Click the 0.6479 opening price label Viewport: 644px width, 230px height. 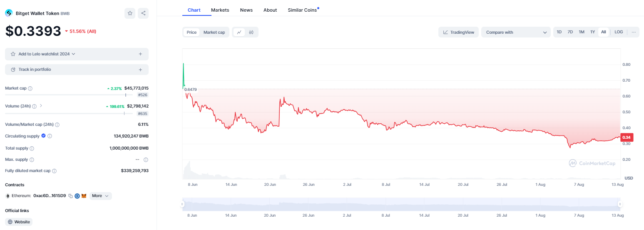[190, 89]
